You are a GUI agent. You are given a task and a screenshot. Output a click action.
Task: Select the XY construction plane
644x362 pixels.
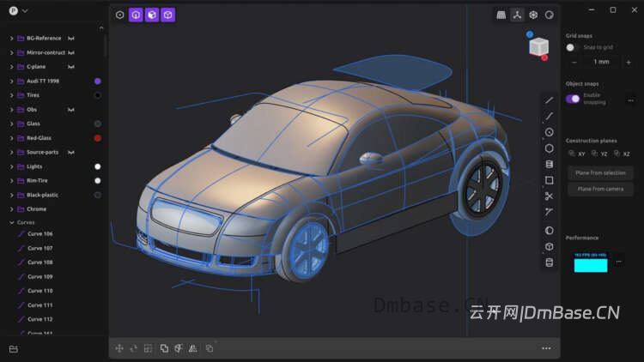577,154
